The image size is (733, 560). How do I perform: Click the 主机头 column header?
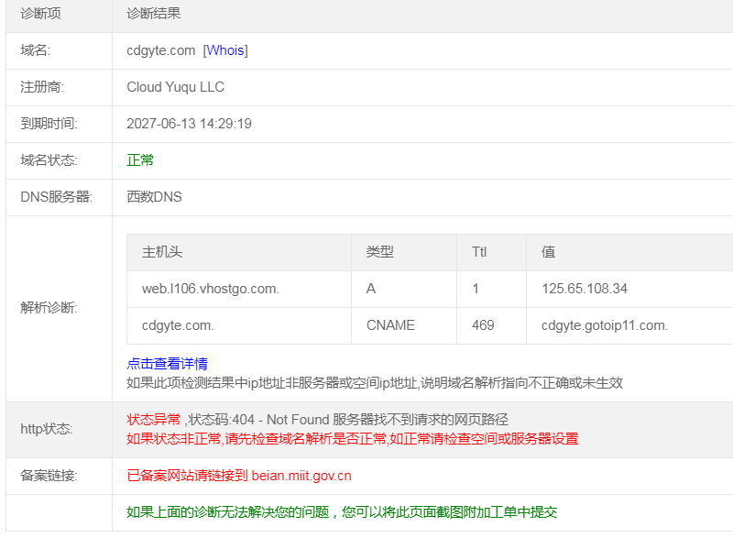click(162, 252)
